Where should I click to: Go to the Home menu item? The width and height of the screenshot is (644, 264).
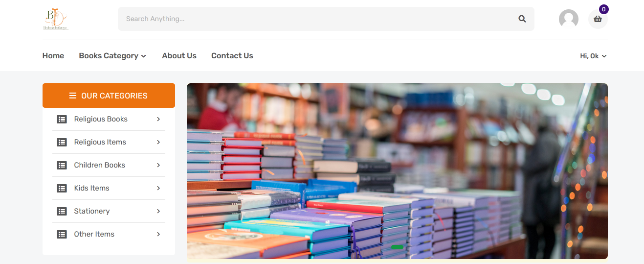(x=53, y=56)
